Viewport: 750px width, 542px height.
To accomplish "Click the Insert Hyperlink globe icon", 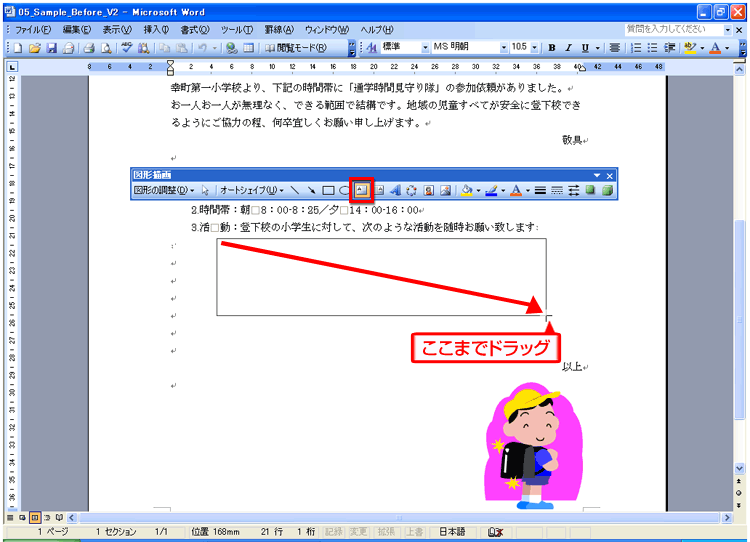I will (232, 48).
